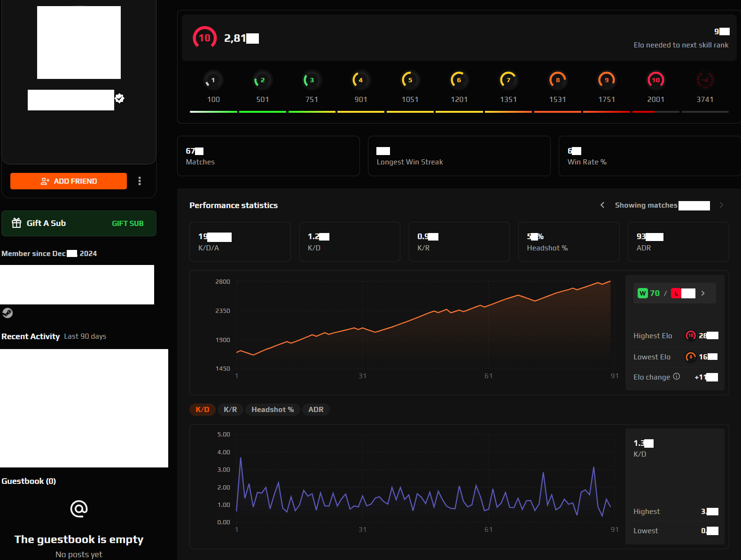Click the level 10 progress bar segment
The height and width of the screenshot is (560, 741).
(x=655, y=112)
